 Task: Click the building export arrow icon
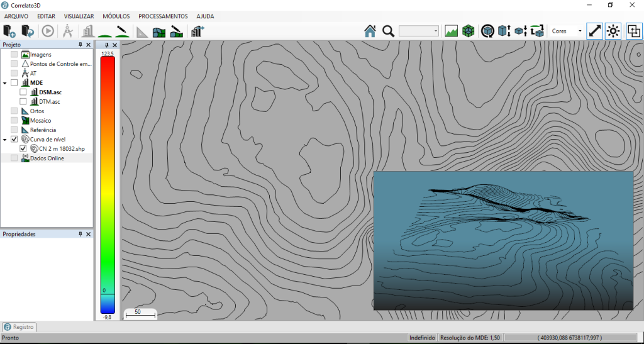pos(199,31)
